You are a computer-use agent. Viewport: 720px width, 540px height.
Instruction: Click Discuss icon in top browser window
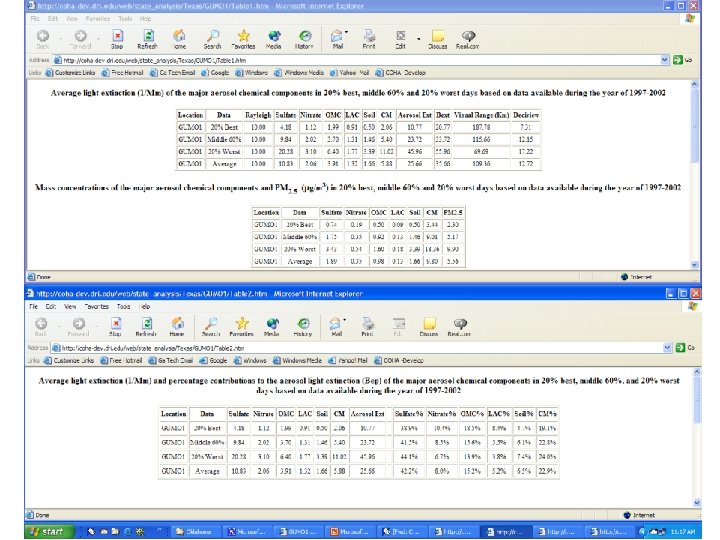438,39
